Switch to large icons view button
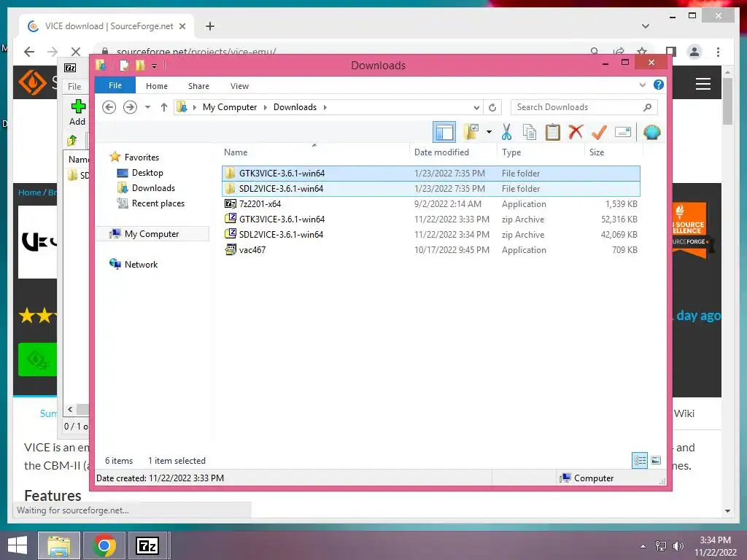This screenshot has height=560, width=747. click(x=656, y=460)
